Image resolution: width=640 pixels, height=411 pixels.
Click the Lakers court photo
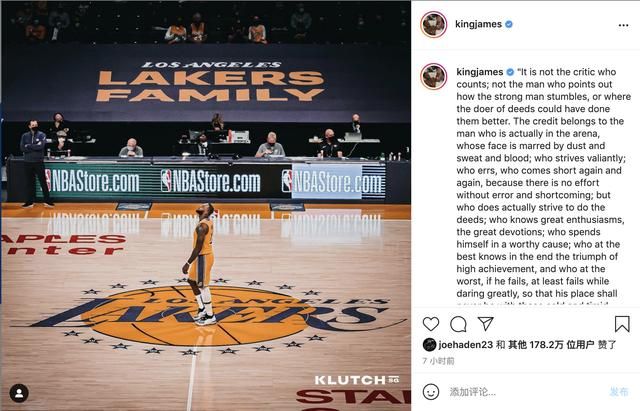click(206, 206)
